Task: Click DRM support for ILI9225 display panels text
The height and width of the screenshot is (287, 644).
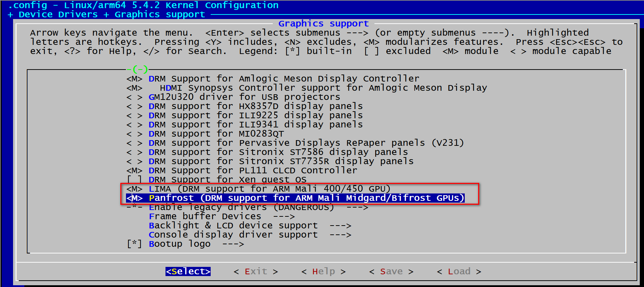Action: [x=256, y=115]
